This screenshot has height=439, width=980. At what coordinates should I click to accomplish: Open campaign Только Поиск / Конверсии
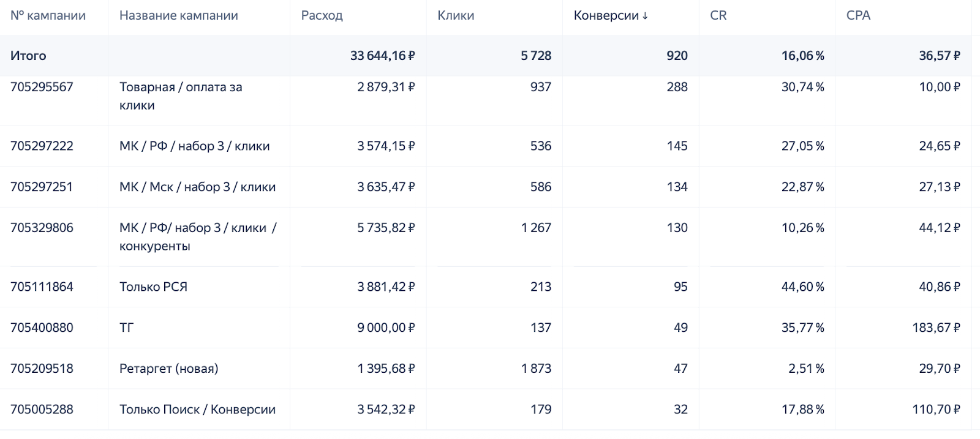[197, 410]
